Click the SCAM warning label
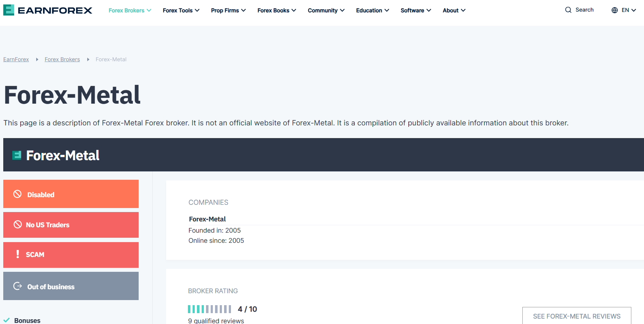Image resolution: width=644 pixels, height=324 pixels. (x=35, y=254)
